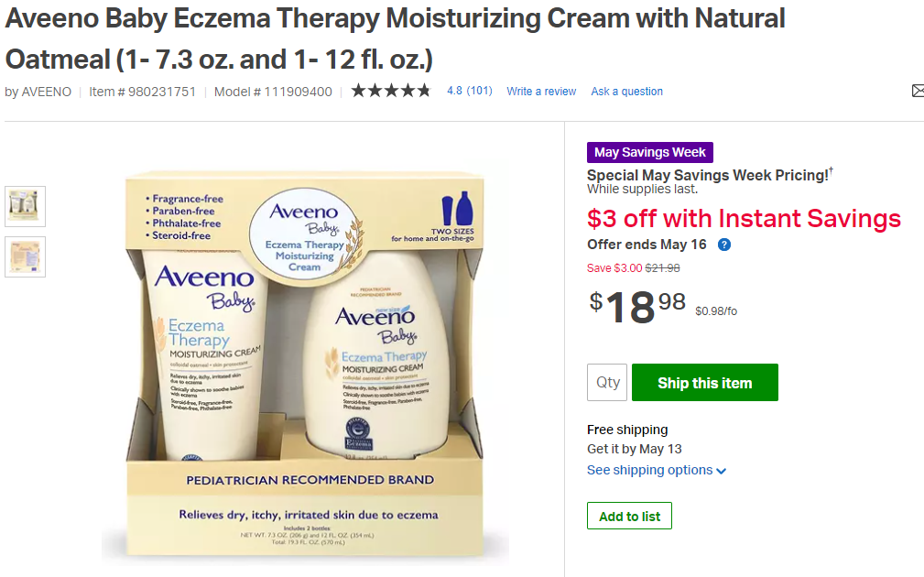The height and width of the screenshot is (577, 924).
Task: Open the 4.8 (101) ratings link
Action: pos(469,91)
